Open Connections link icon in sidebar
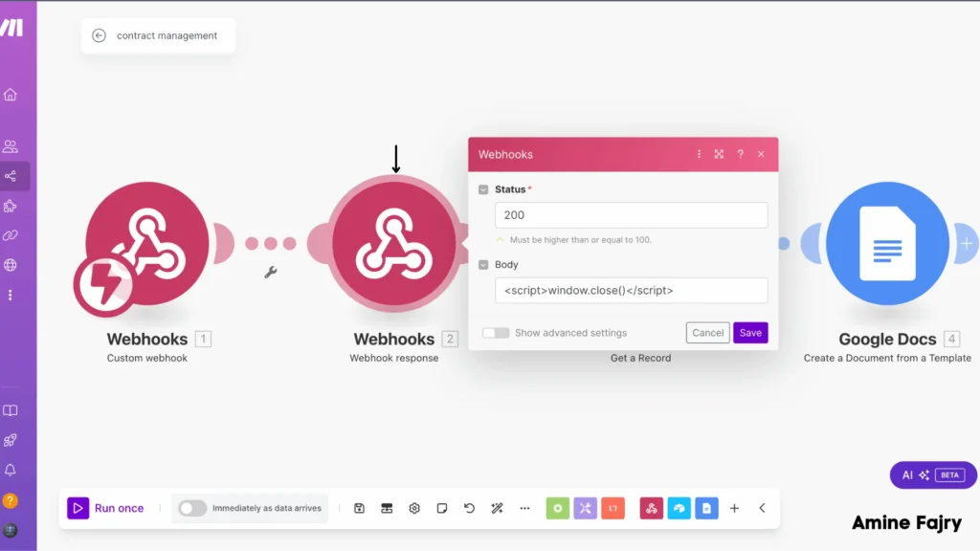 click(10, 235)
